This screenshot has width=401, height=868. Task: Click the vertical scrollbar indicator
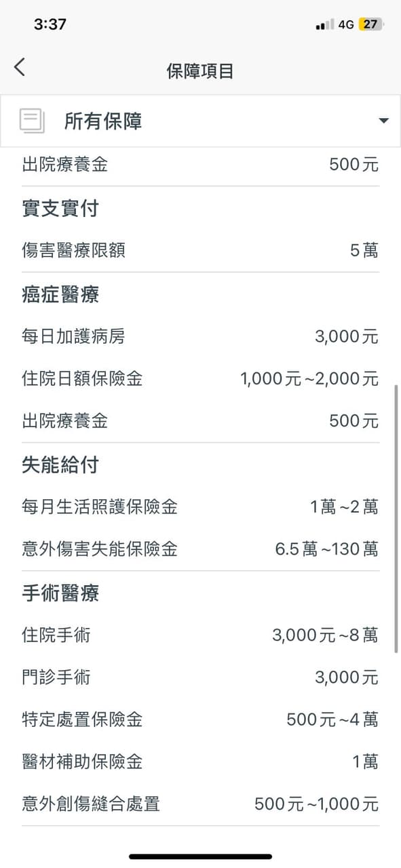click(396, 519)
